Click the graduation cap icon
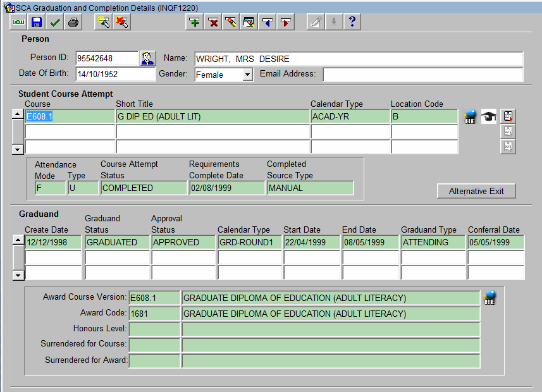The image size is (542, 392). point(489,116)
